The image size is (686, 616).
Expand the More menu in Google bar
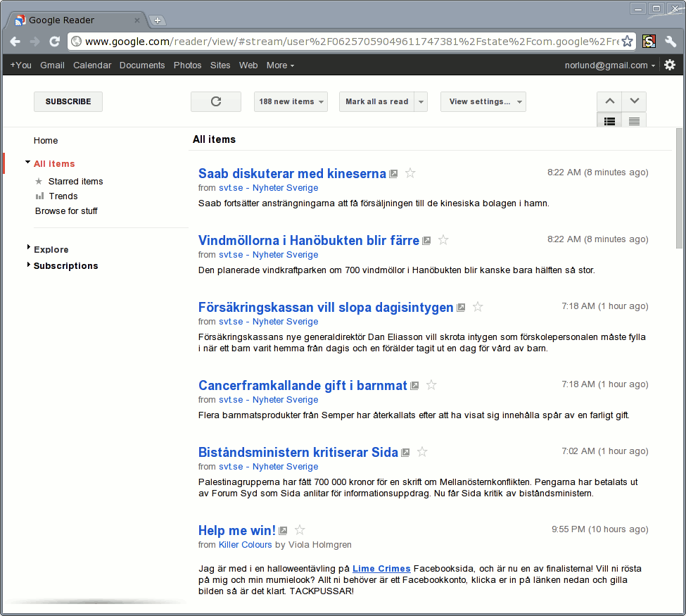[x=280, y=65]
